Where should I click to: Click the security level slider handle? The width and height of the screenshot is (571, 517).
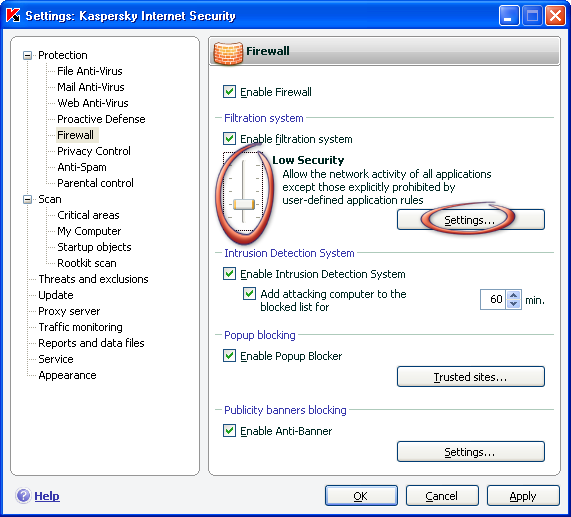point(244,204)
